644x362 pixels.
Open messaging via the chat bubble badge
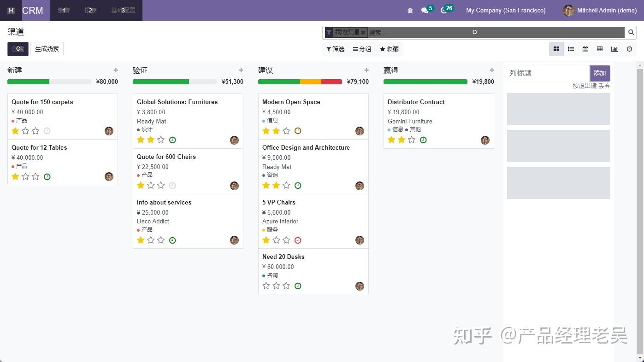pyautogui.click(x=424, y=10)
